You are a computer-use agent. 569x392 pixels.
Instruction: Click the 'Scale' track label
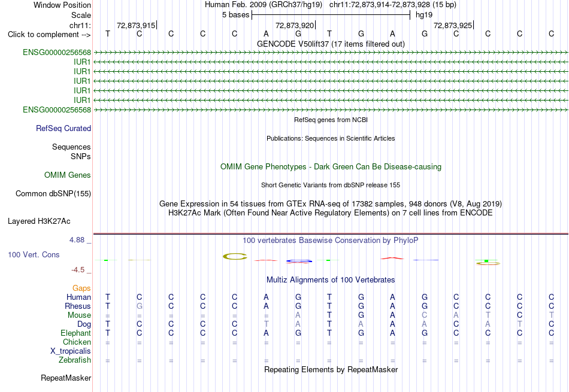(81, 15)
